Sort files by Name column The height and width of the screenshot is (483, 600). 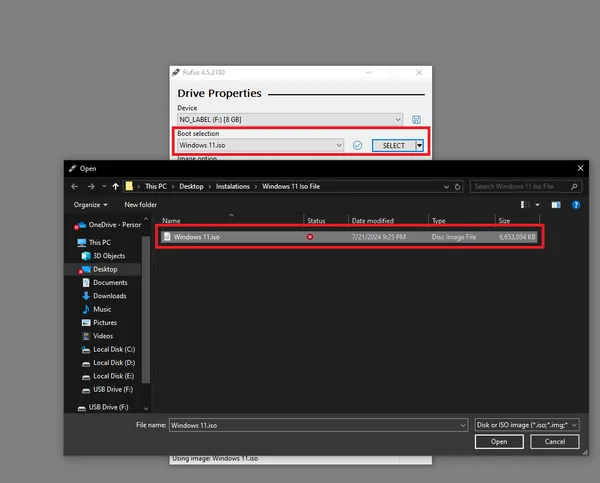pyautogui.click(x=231, y=220)
